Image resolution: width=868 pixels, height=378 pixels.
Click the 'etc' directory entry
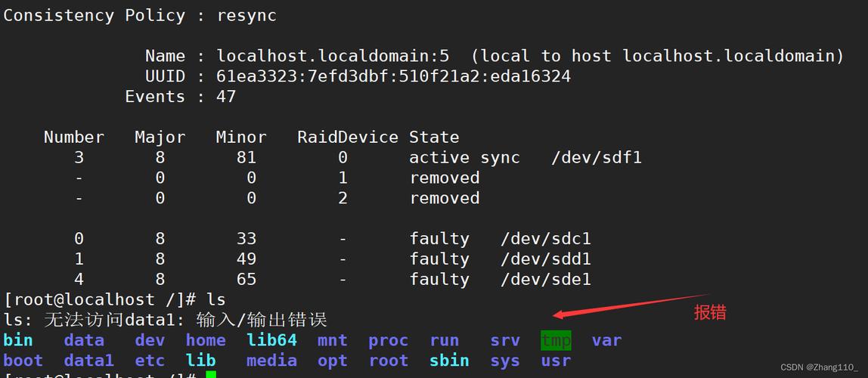coord(150,361)
